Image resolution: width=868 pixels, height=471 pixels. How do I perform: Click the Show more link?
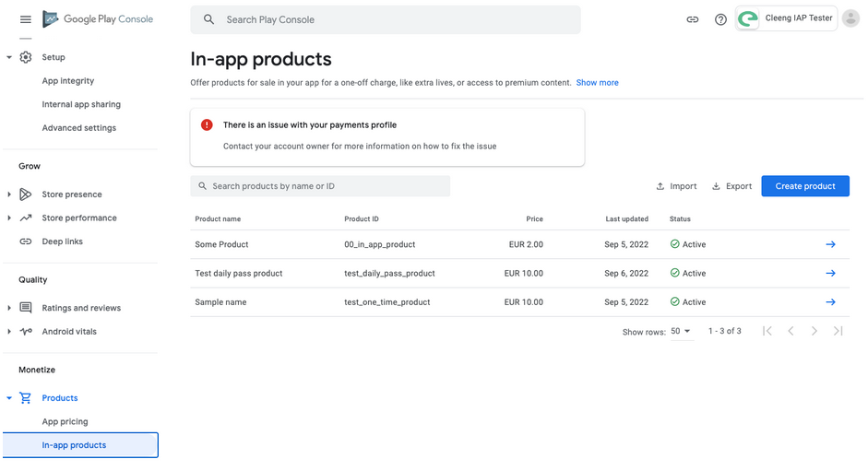tap(598, 82)
